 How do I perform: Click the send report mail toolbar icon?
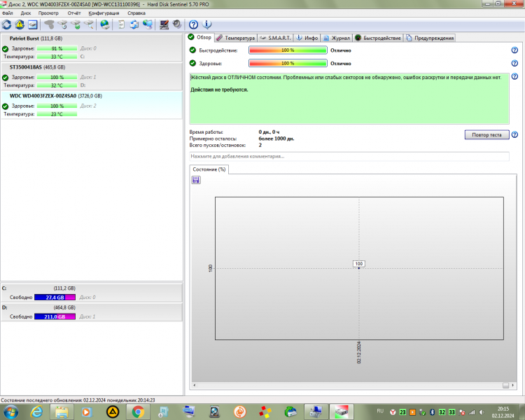[134, 24]
